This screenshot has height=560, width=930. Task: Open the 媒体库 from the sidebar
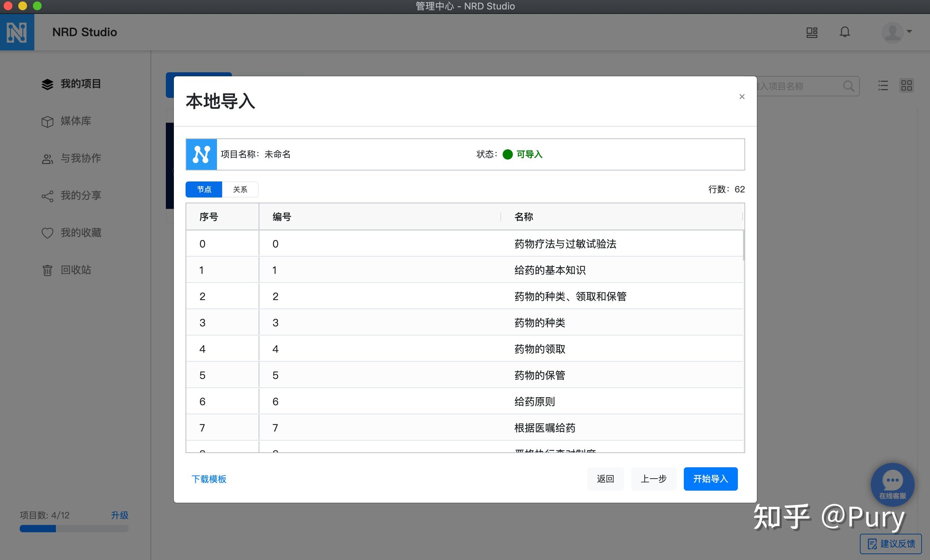pos(76,121)
